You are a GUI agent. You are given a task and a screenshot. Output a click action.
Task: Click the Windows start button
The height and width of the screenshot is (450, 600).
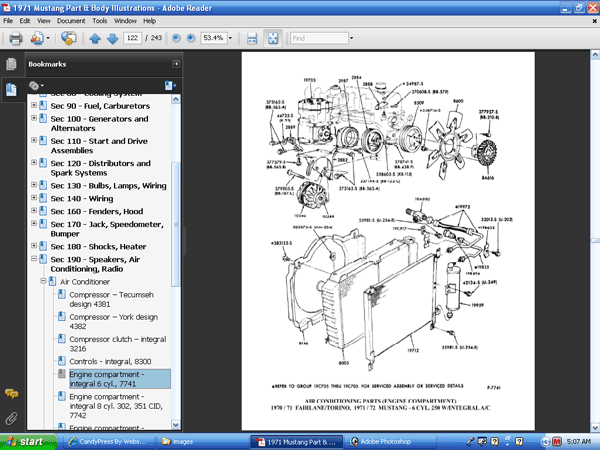[29, 442]
